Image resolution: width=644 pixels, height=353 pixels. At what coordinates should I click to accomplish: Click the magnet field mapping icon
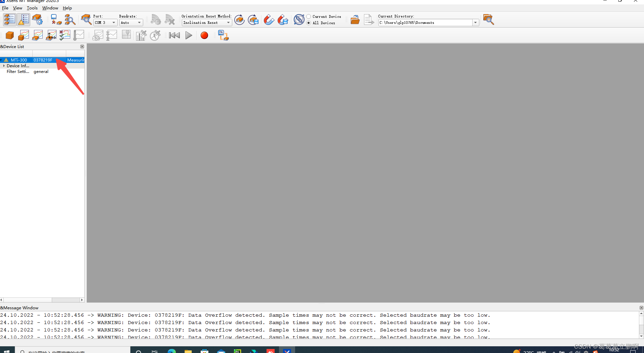pos(269,19)
